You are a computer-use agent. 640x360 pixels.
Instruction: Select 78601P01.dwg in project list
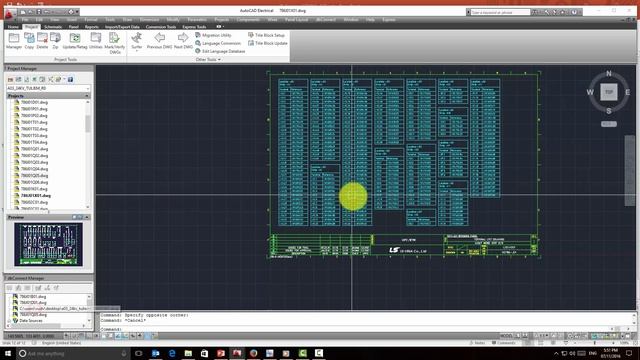34,109
